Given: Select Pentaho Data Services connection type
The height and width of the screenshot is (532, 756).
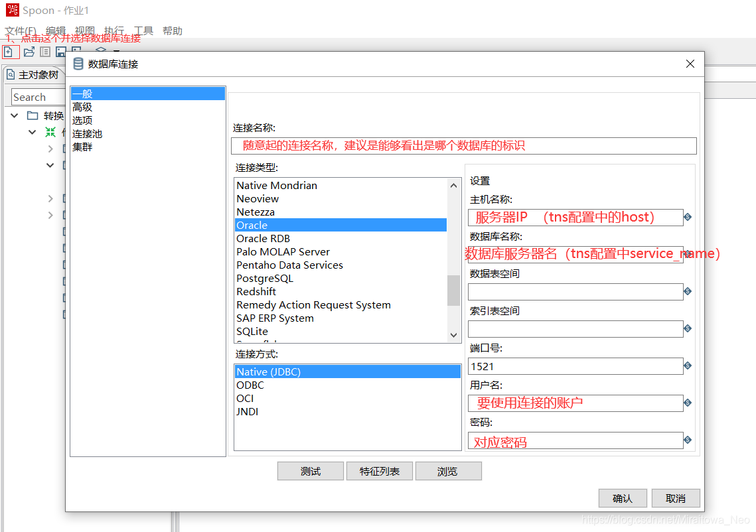Looking at the screenshot, I should [341, 265].
